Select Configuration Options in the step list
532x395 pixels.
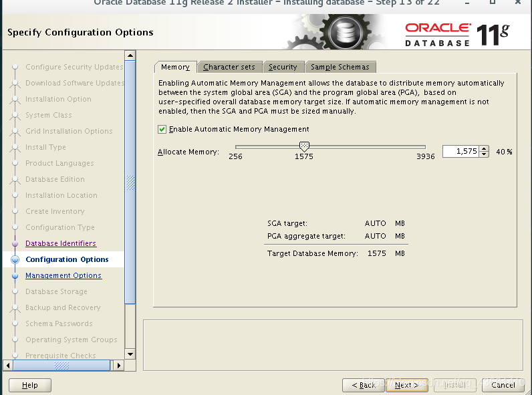coord(68,259)
